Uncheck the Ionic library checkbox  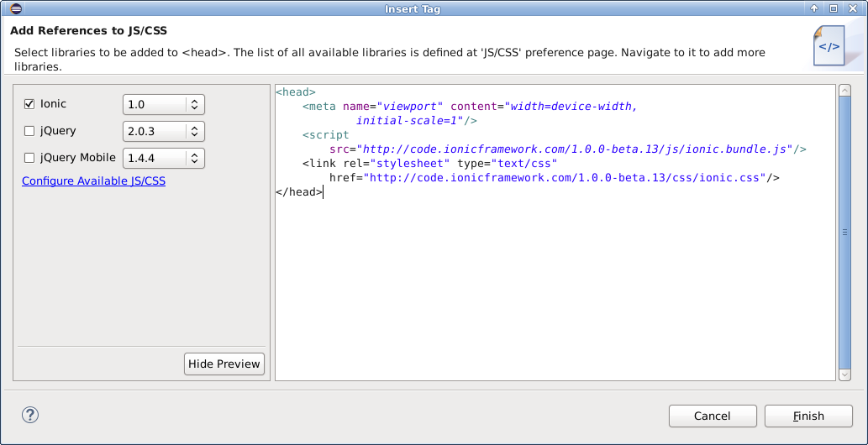tap(29, 104)
